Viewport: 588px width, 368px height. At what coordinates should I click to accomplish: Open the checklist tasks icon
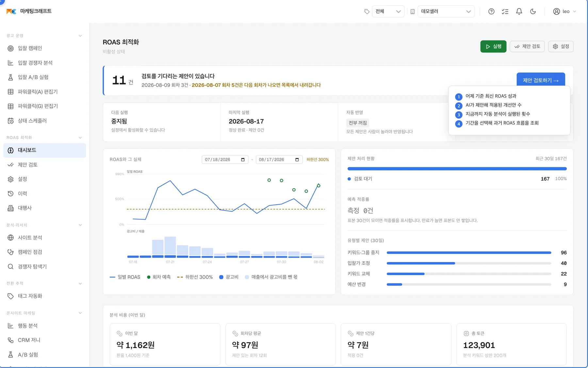(505, 11)
